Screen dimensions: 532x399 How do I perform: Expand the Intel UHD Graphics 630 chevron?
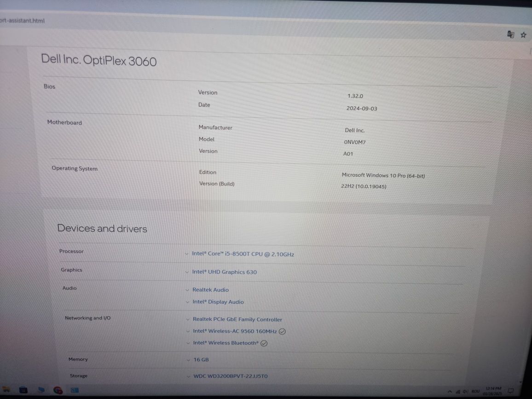187,272
